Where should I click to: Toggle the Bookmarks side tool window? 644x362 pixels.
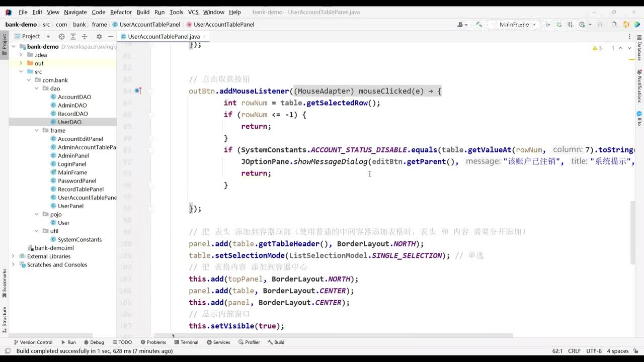pos(5,284)
